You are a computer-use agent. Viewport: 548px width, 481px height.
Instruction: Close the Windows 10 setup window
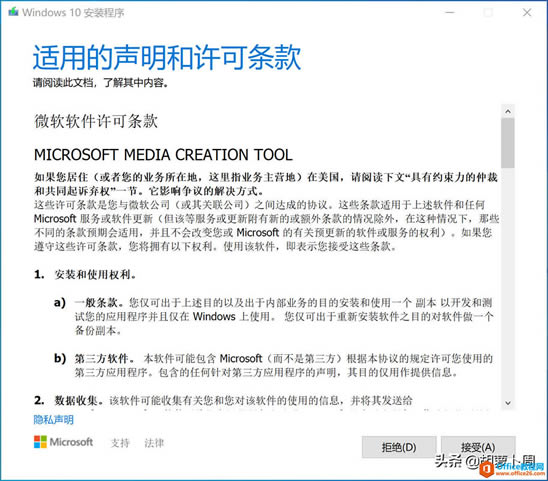click(x=527, y=13)
